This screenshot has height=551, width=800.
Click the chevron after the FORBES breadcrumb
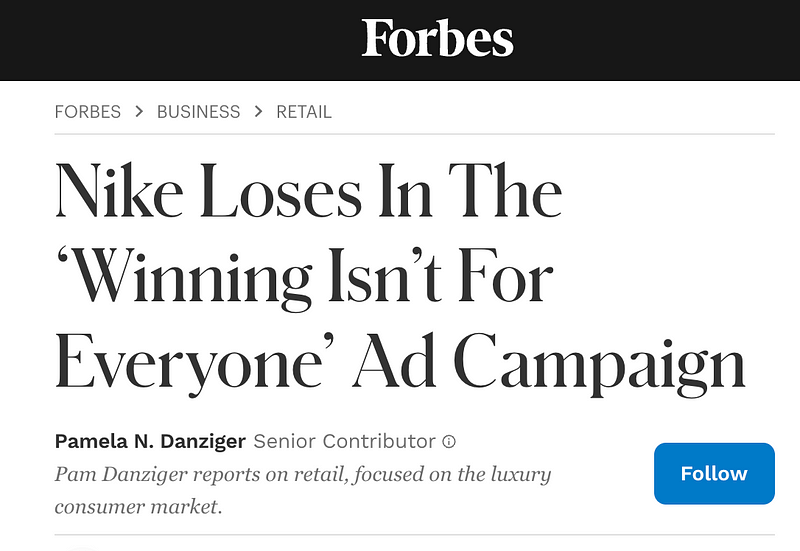(x=139, y=111)
